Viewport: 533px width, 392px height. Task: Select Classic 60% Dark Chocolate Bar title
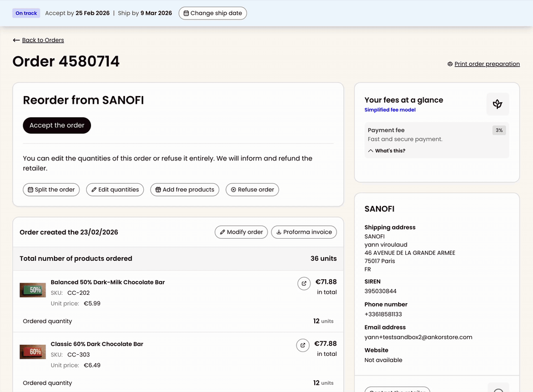tap(97, 344)
